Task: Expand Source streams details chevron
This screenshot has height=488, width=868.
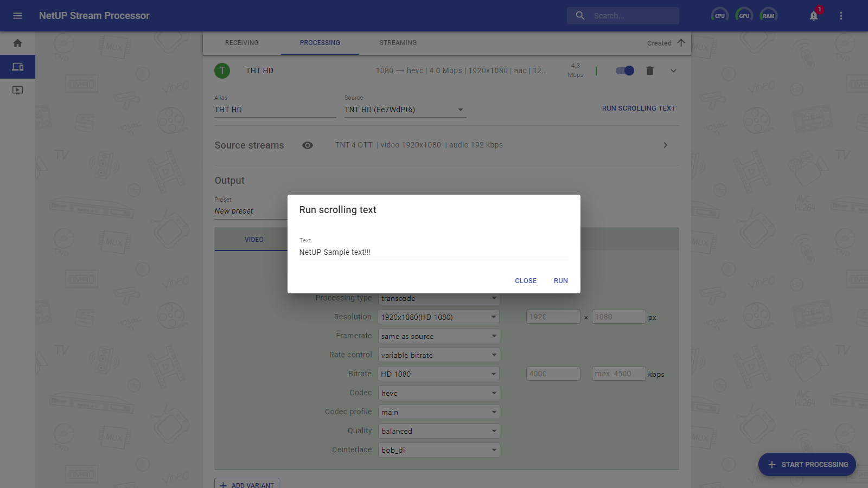Action: pos(666,145)
